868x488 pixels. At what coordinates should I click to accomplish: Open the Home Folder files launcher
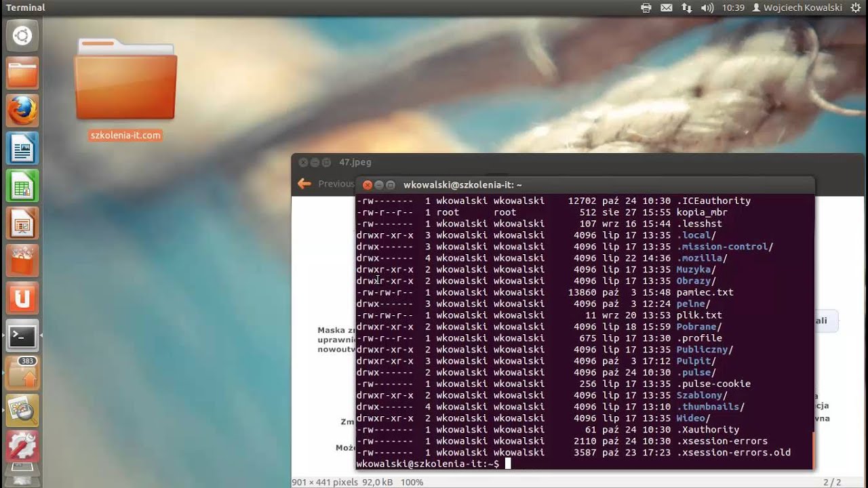click(x=22, y=73)
